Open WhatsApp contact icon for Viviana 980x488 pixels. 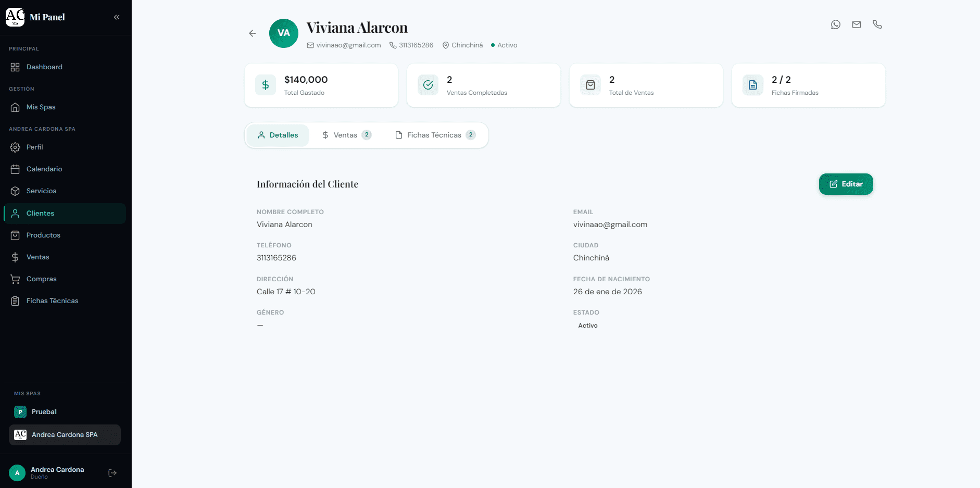pos(836,24)
